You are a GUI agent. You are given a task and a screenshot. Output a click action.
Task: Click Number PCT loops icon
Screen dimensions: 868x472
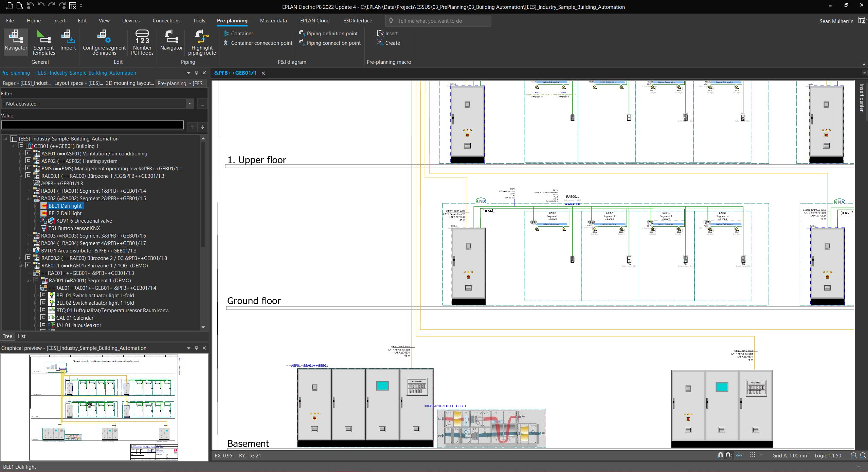[142, 42]
